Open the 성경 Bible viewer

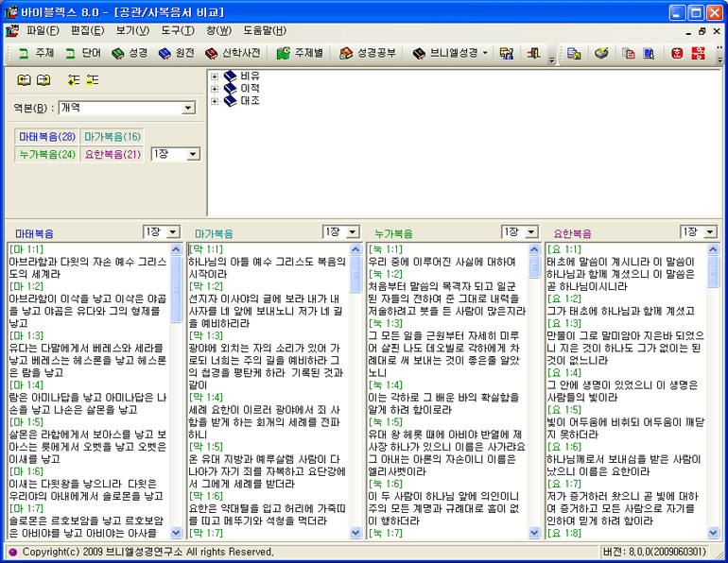point(130,53)
